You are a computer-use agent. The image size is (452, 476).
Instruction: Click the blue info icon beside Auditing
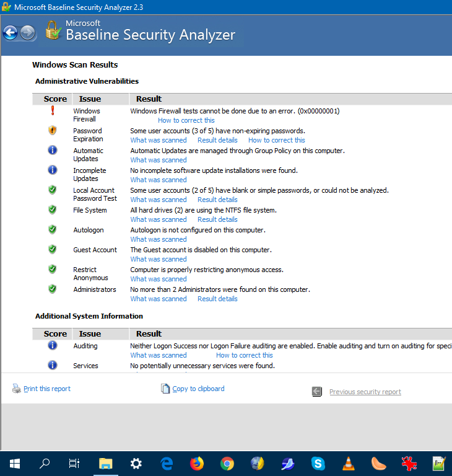(x=53, y=345)
